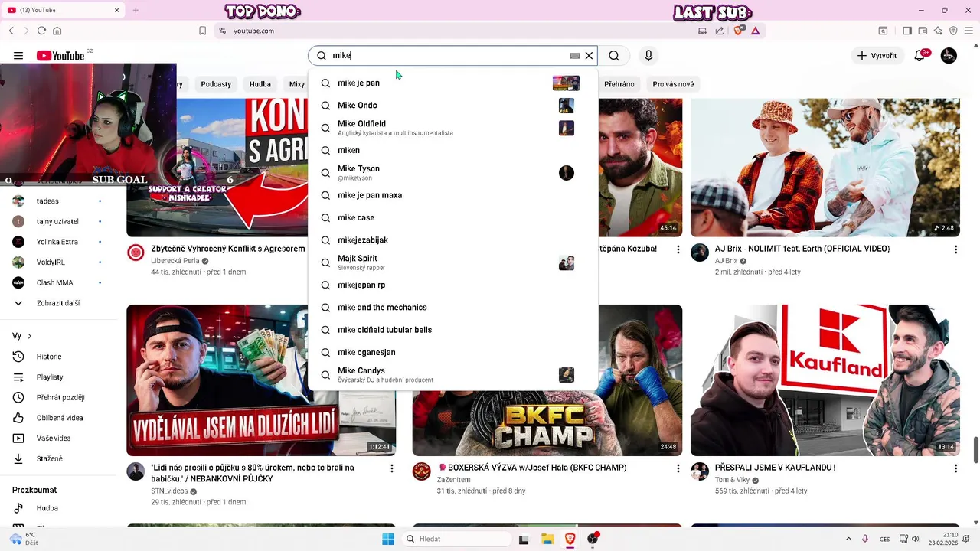Open the YouTube hamburger menu

(x=18, y=56)
